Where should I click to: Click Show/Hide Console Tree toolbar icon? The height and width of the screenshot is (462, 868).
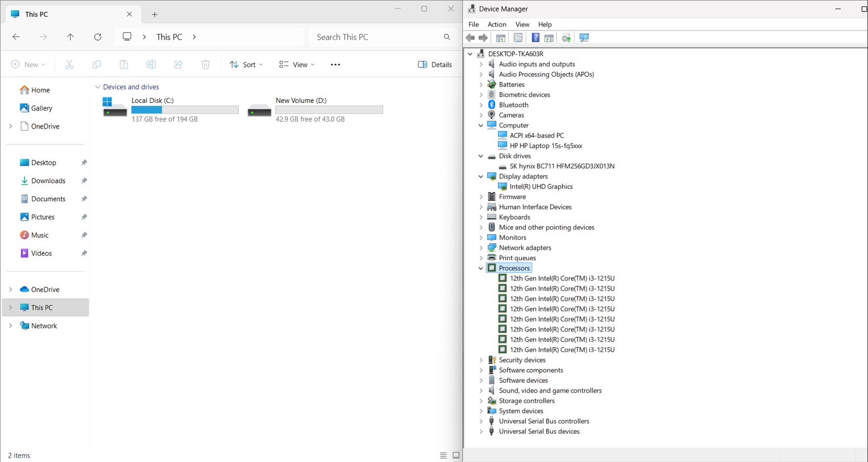click(501, 38)
